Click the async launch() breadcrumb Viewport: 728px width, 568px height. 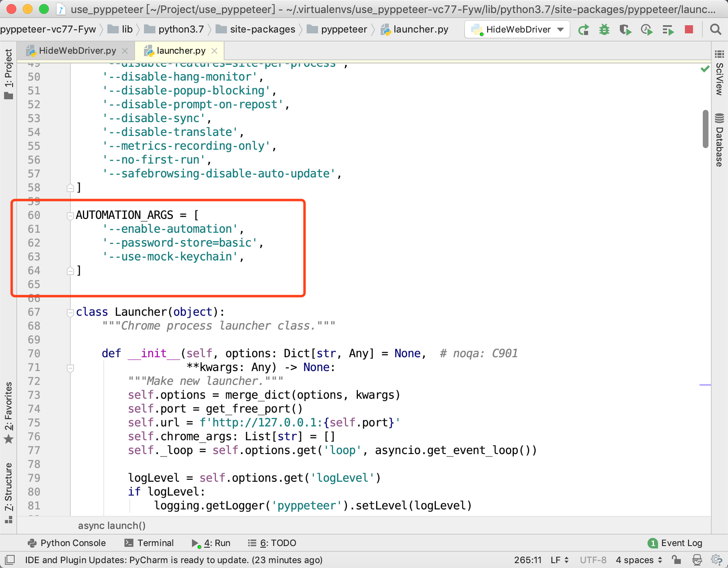pos(112,526)
